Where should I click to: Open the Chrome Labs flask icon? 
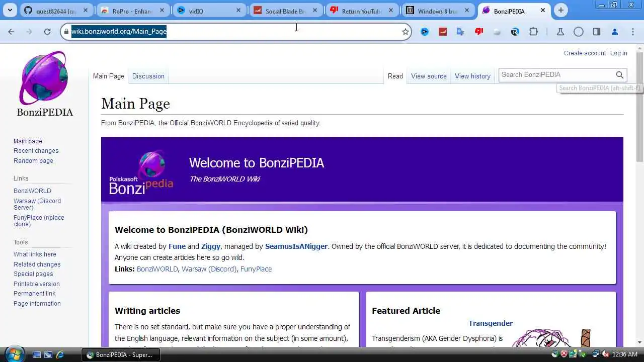[x=560, y=32]
